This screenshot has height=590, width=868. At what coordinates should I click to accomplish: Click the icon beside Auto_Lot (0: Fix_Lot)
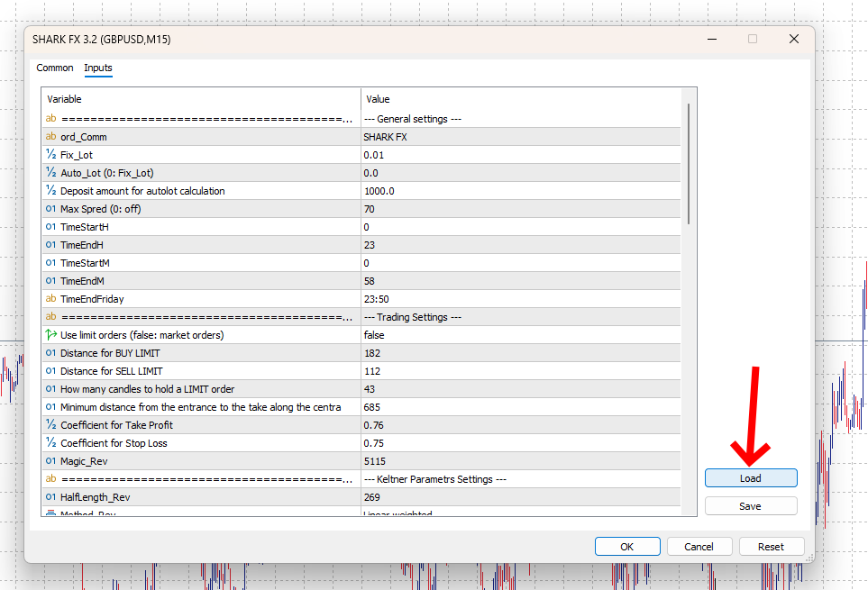[x=51, y=173]
